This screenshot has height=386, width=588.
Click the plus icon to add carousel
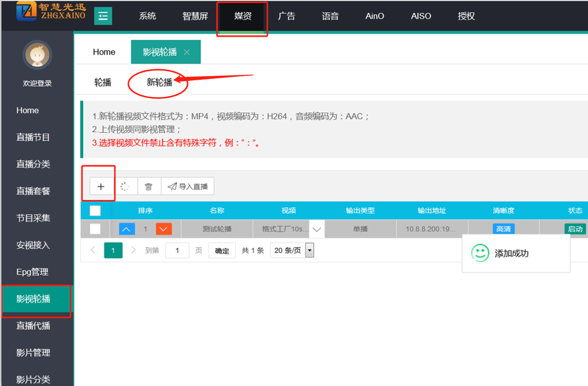pos(101,187)
